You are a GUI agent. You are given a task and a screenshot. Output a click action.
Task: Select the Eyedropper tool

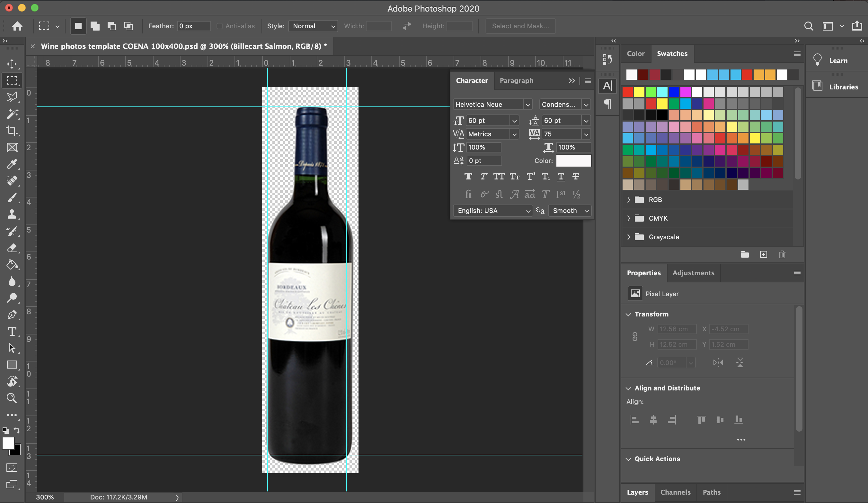(x=12, y=164)
